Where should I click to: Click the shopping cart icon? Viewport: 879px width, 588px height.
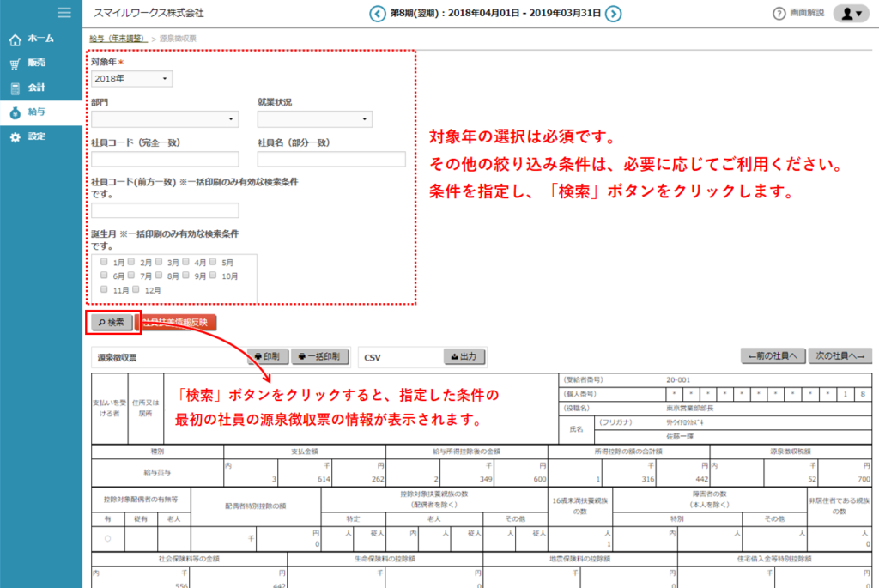(15, 64)
